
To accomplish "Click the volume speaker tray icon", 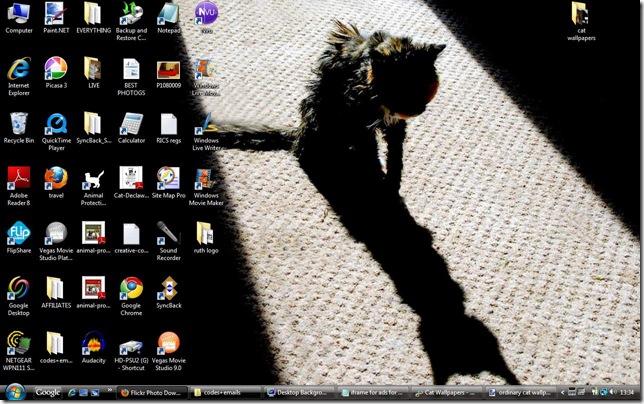I will click(613, 393).
